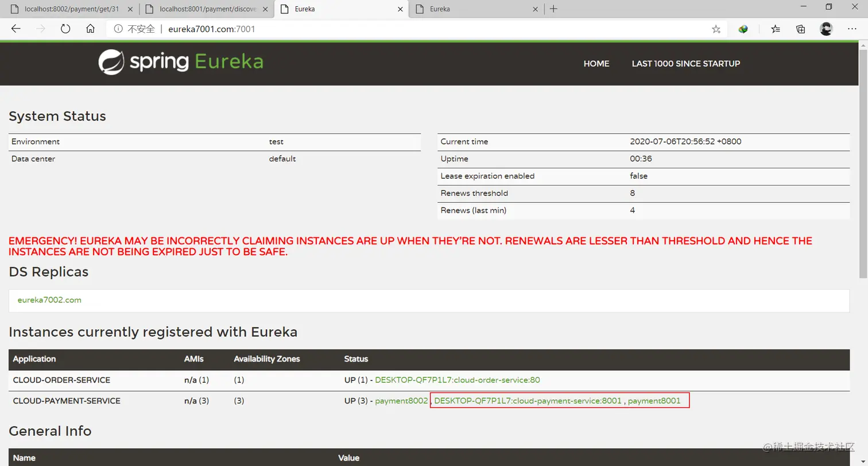Select the CLOUD-PAYMENT-SERVICE application cell
Viewport: 868px width, 466px height.
point(67,400)
